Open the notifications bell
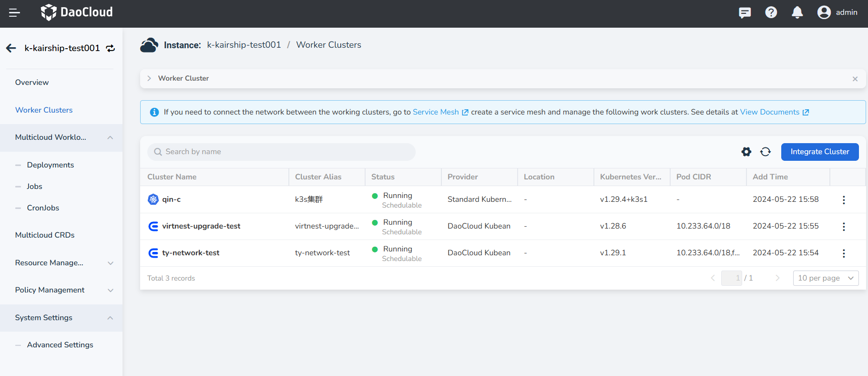 797,13
